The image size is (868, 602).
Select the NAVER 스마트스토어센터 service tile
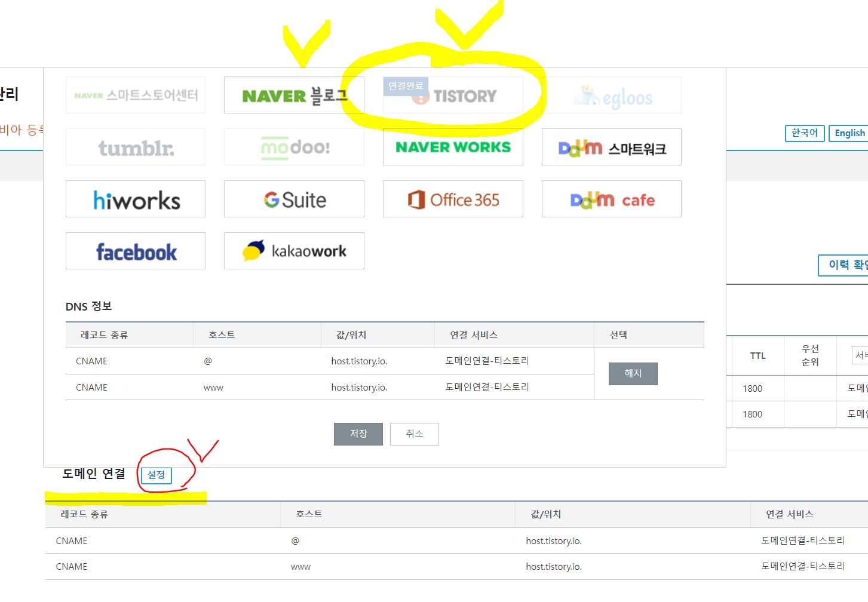[x=136, y=95]
